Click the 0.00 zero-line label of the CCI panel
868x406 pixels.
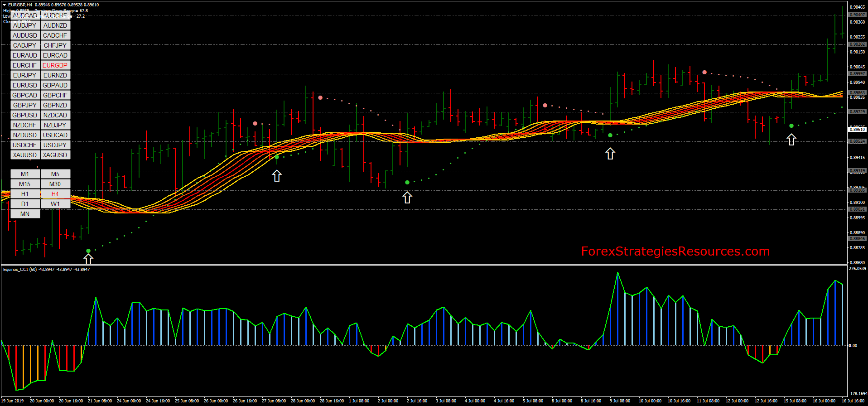pyautogui.click(x=853, y=346)
